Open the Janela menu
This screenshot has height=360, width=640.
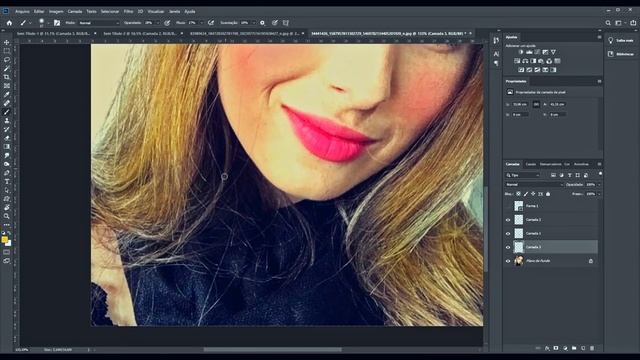tap(174, 11)
